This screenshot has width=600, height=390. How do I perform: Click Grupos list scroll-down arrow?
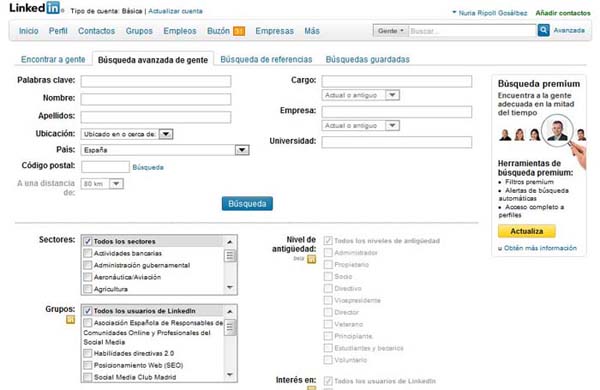point(230,375)
